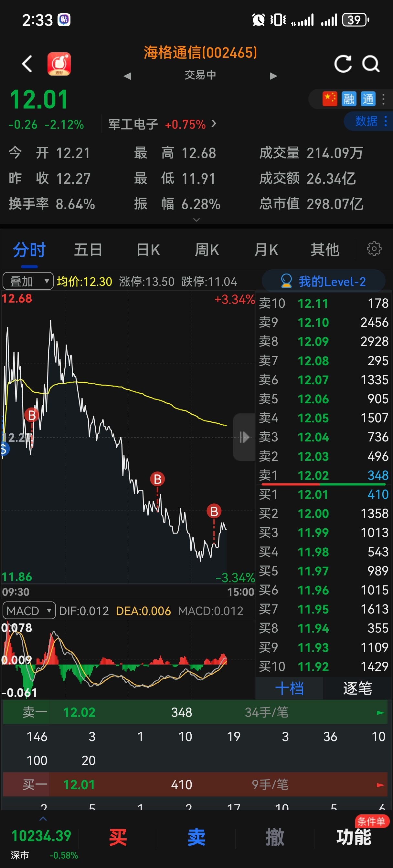Screen dimensions: 393x868
Task: Tap the 融 margin badge
Action: [x=349, y=99]
